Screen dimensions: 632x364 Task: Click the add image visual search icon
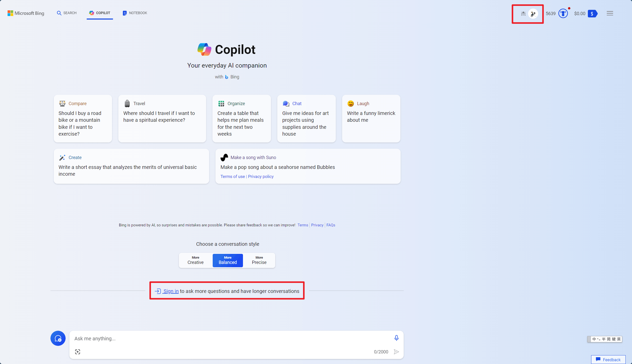point(77,352)
